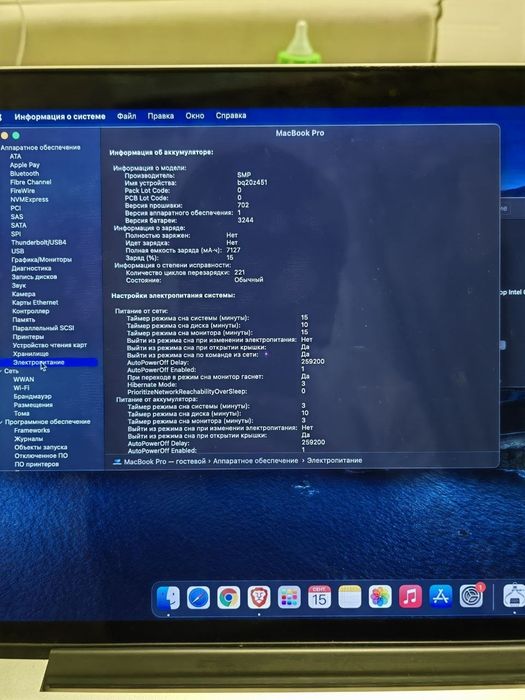Open the Справка menu
This screenshot has height=700, width=525.
point(231,115)
